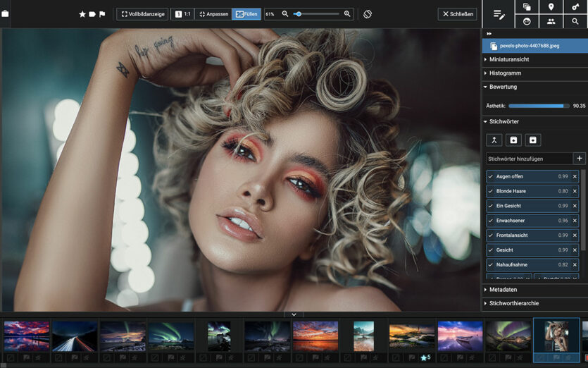
Task: Click the flag marker icon in toolbar
Action: 102,14
